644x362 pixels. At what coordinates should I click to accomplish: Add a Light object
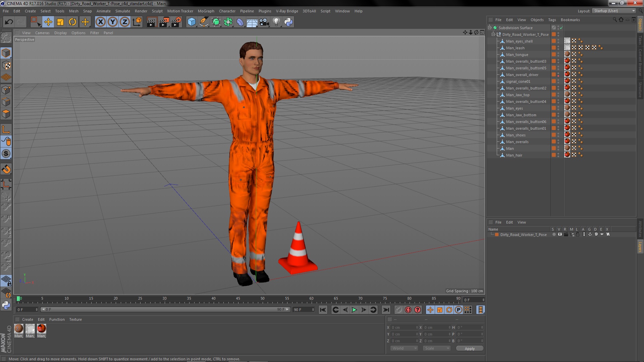[276, 22]
